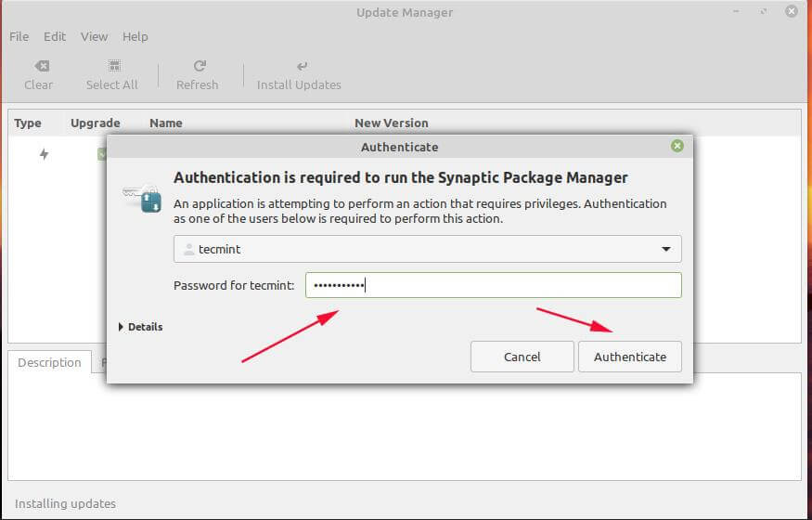The width and height of the screenshot is (812, 520).
Task: Toggle the upgrade checkbox in update row
Action: [x=102, y=154]
